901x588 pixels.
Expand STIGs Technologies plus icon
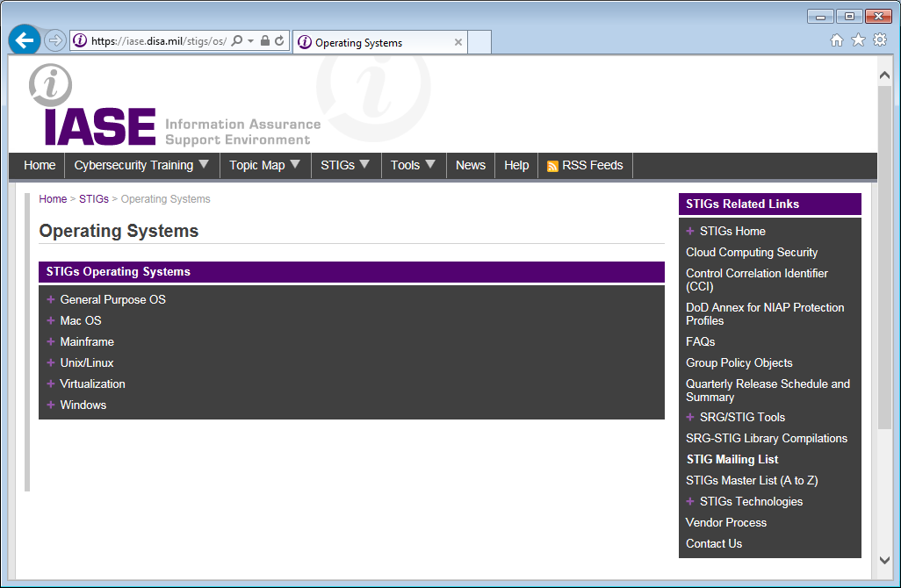690,501
